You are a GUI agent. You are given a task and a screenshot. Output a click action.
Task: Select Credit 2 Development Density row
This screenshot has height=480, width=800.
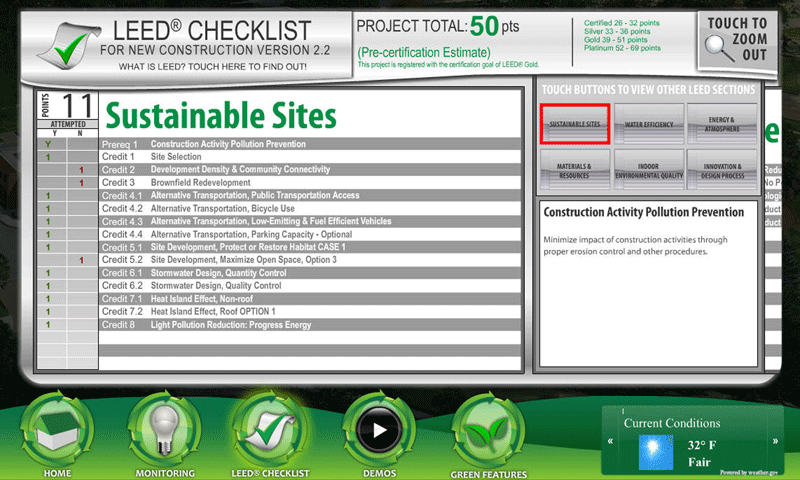click(x=310, y=169)
